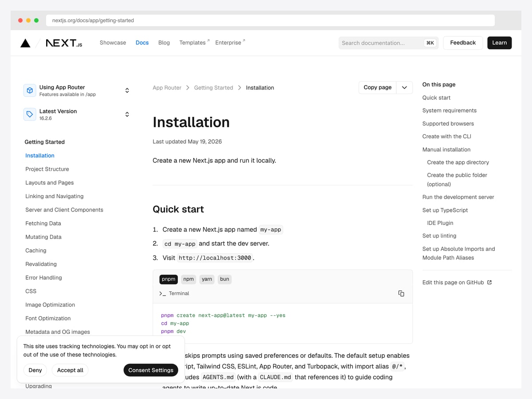Jump to Run the development server
The width and height of the screenshot is (532, 399).
click(458, 197)
